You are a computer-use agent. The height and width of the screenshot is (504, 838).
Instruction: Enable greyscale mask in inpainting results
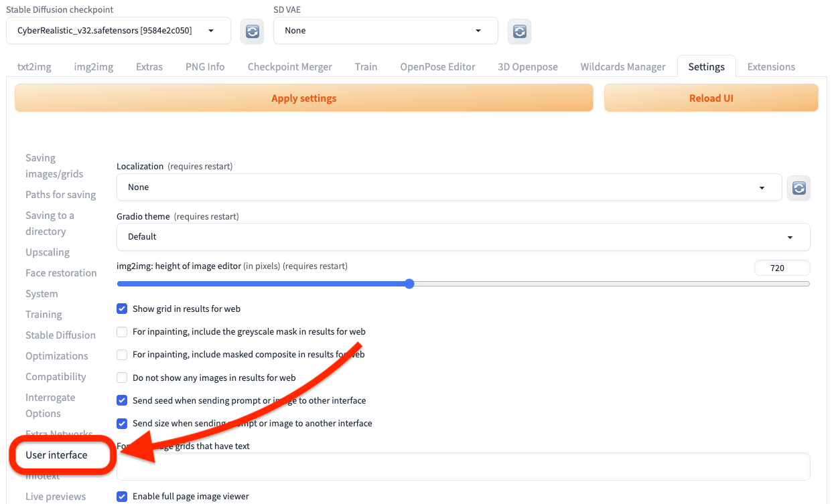click(x=122, y=332)
